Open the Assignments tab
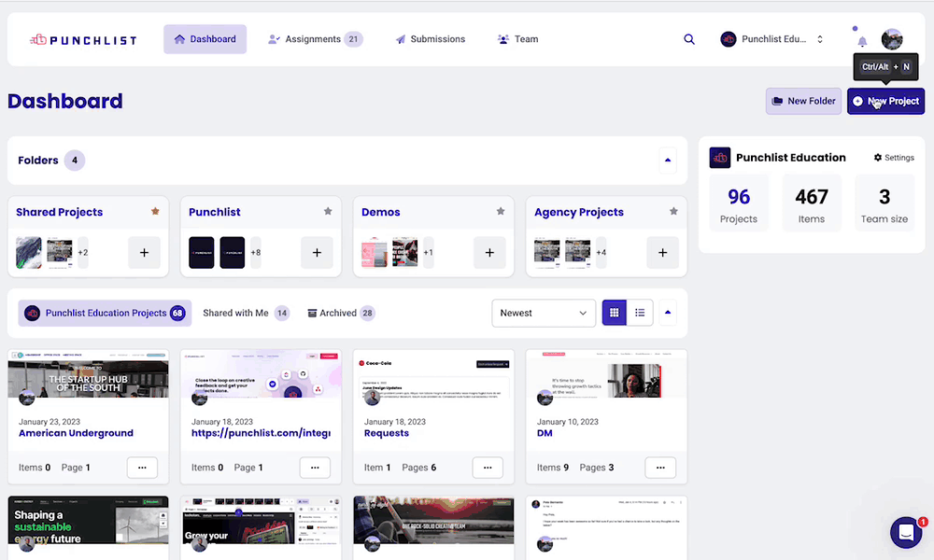Viewport: 934px width, 560px height. (315, 39)
